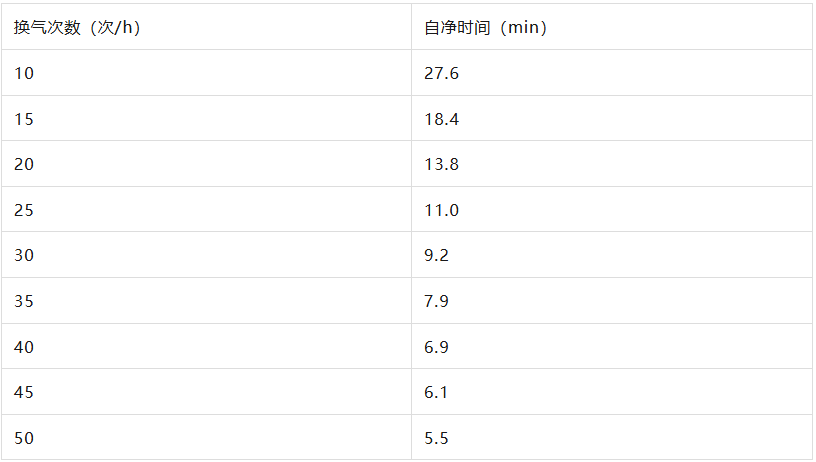Click the cell showing 15 air changes
Viewport: 816px width, 462px height.
(24, 119)
